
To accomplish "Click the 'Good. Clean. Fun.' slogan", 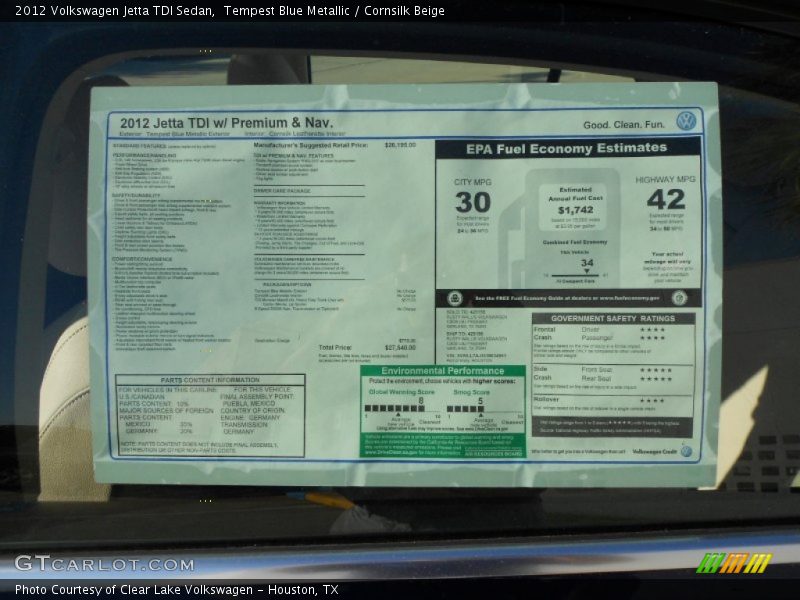I will pyautogui.click(x=624, y=124).
